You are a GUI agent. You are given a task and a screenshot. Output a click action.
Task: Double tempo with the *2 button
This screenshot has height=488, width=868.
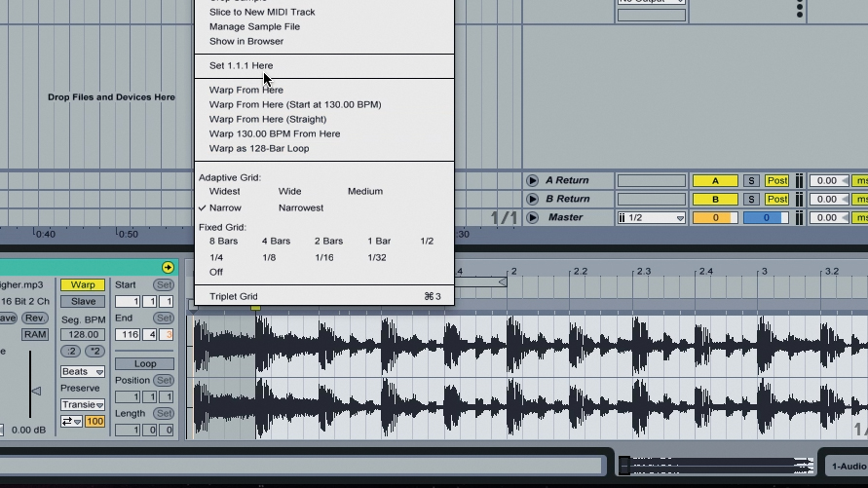(x=94, y=351)
